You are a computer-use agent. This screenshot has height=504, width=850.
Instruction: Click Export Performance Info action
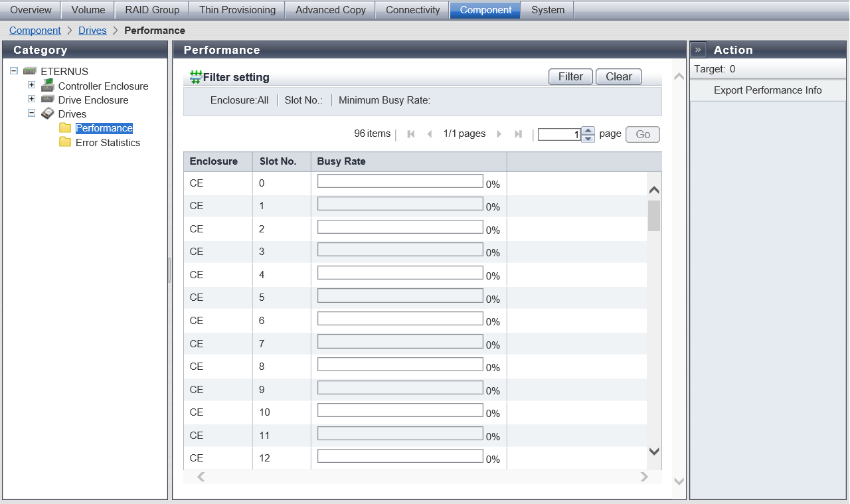(768, 90)
